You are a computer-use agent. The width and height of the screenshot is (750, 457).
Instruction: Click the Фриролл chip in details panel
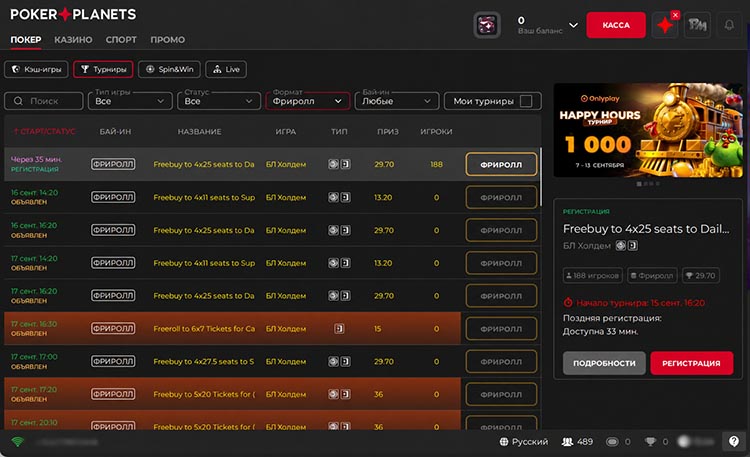[652, 276]
